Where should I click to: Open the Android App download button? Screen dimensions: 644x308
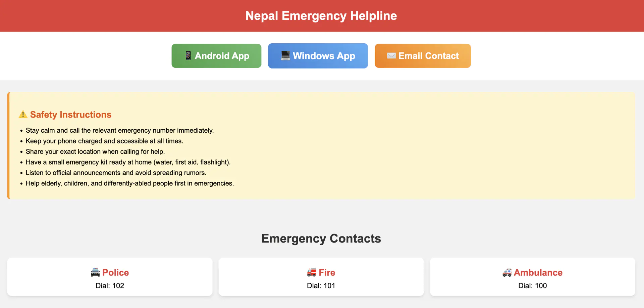(x=216, y=56)
